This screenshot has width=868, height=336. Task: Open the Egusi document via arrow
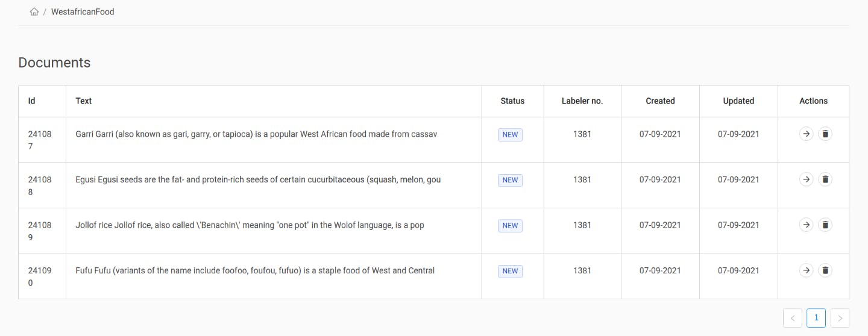point(806,179)
